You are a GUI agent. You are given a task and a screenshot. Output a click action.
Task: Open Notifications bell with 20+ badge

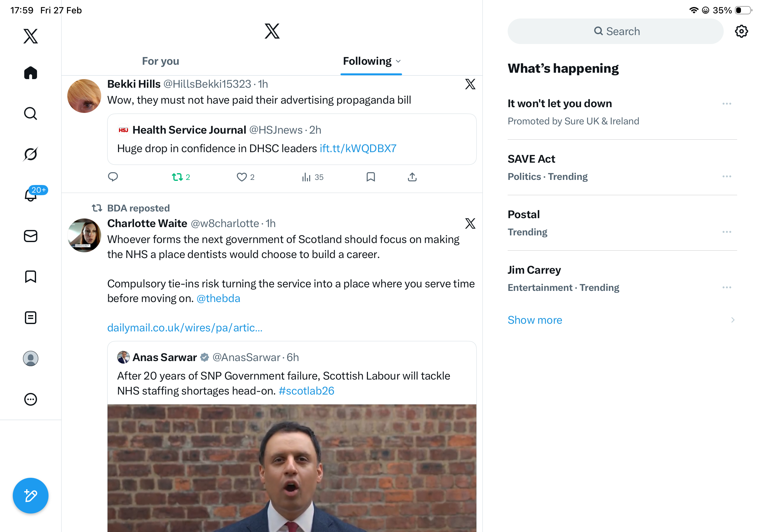point(31,195)
